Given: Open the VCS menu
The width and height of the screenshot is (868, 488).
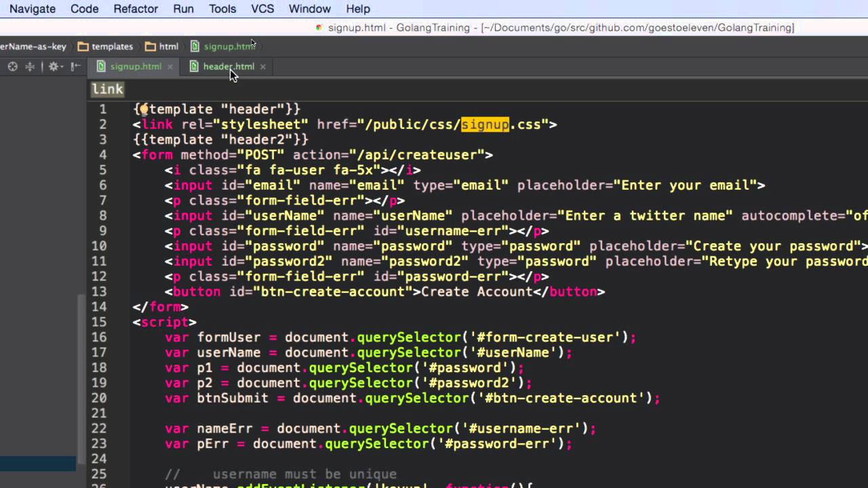Looking at the screenshot, I should pos(262,9).
